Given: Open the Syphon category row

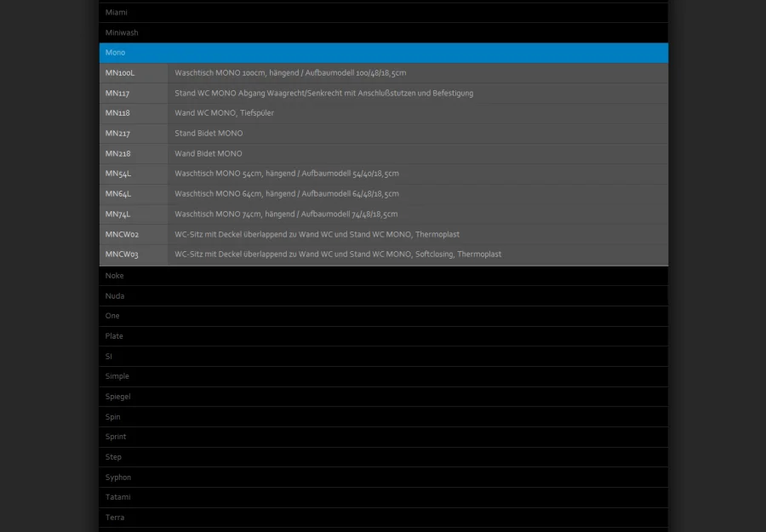Looking at the screenshot, I should (x=383, y=478).
